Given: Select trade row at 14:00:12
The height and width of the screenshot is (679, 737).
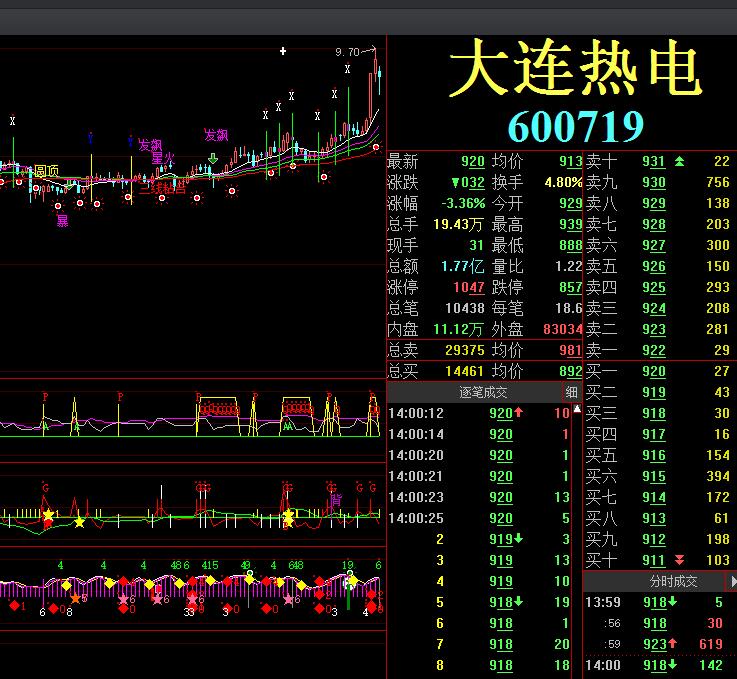Looking at the screenshot, I should click(x=479, y=413).
